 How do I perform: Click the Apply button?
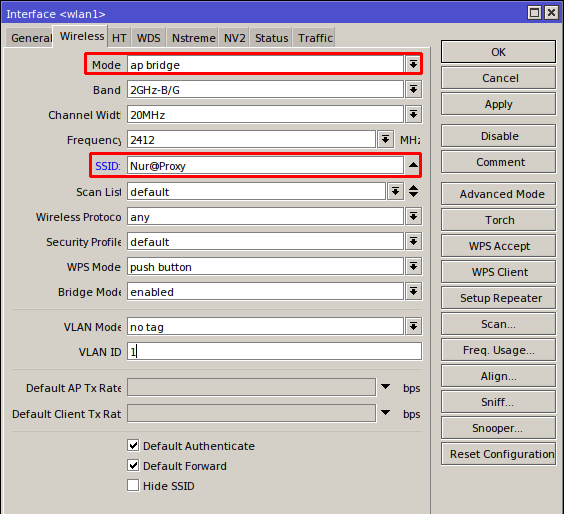coord(498,104)
